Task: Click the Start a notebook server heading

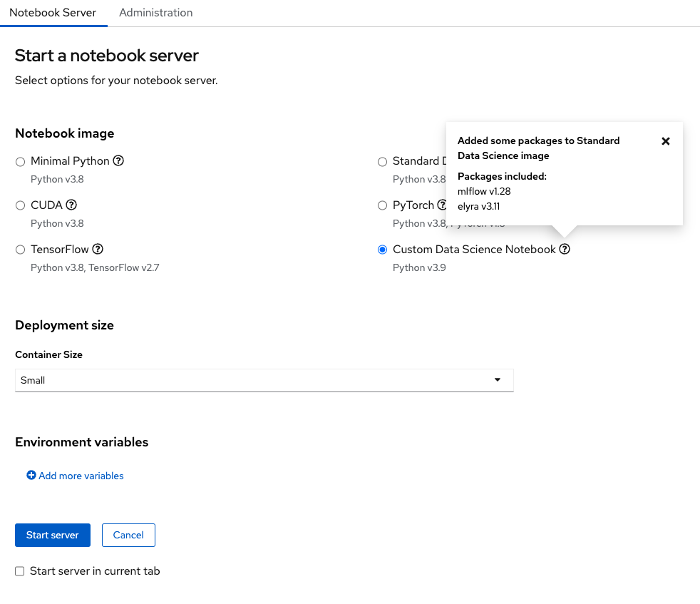Action: [107, 56]
